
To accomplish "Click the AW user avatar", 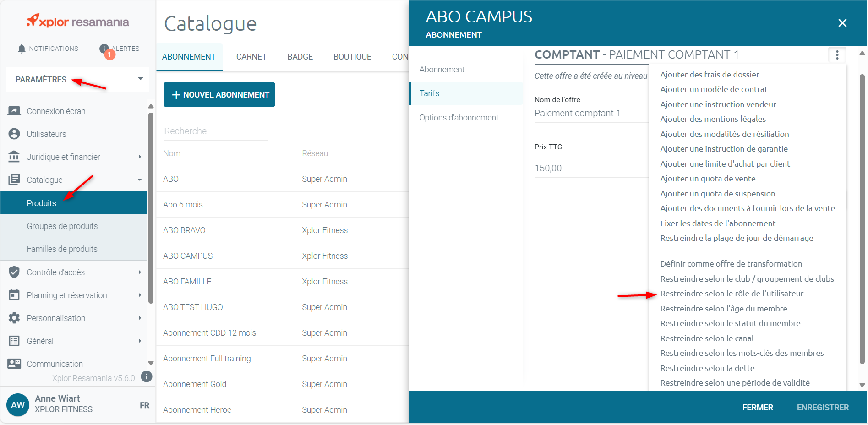I will pos(18,405).
